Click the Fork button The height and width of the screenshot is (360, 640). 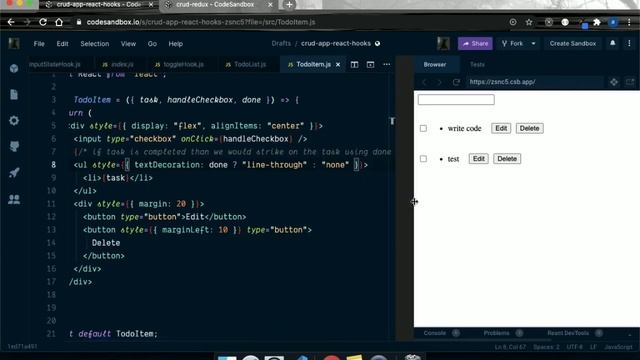[x=512, y=43]
